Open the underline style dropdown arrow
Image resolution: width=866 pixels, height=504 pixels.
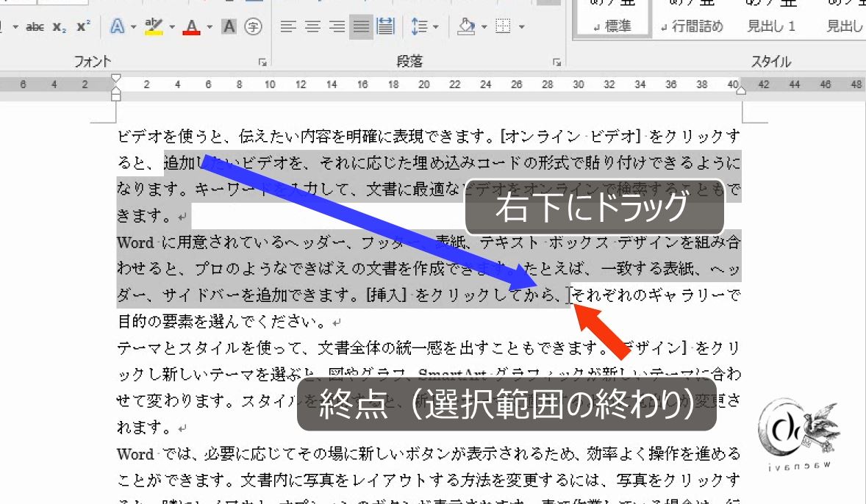pos(15,26)
